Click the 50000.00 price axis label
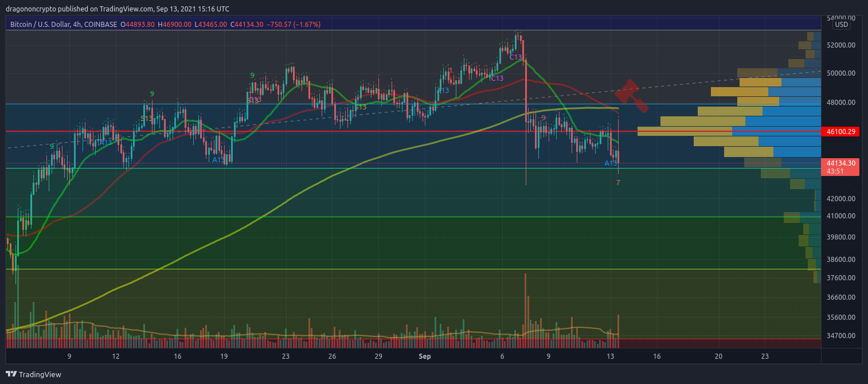 (841, 73)
